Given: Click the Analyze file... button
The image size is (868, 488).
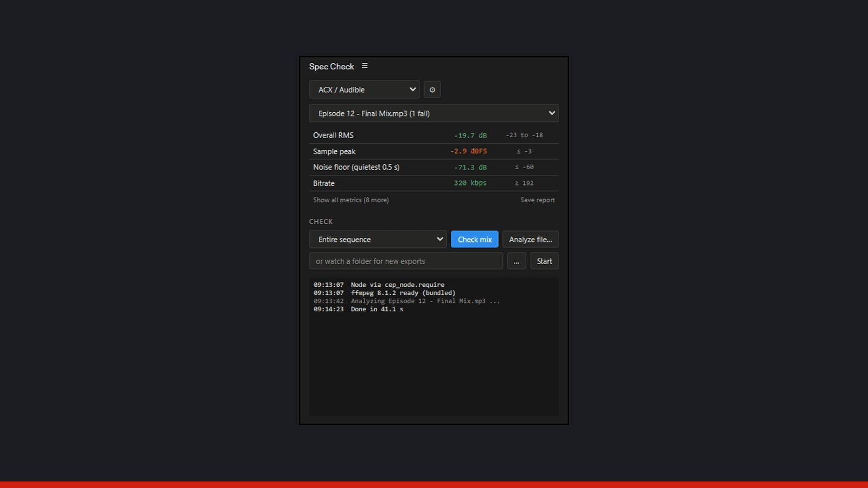Looking at the screenshot, I should 531,239.
